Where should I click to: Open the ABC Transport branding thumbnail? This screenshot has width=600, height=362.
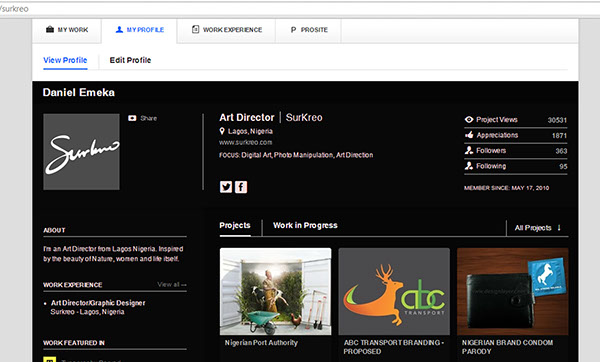tap(394, 292)
